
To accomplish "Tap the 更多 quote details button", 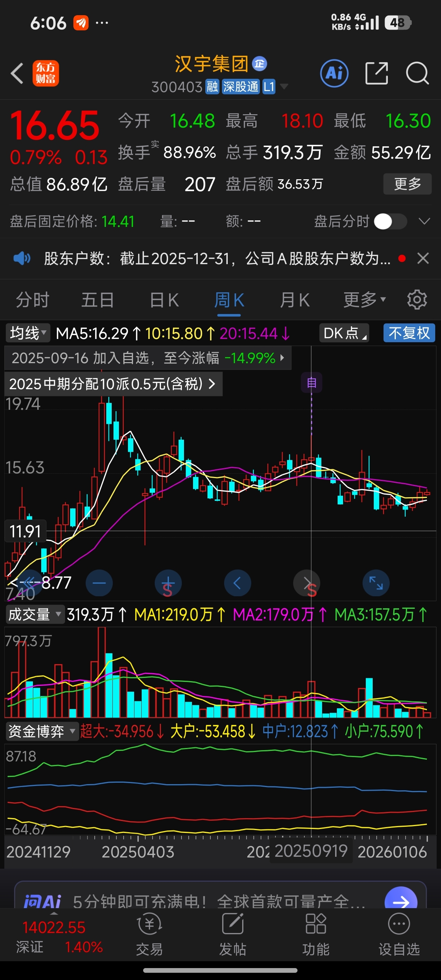I will (x=407, y=184).
